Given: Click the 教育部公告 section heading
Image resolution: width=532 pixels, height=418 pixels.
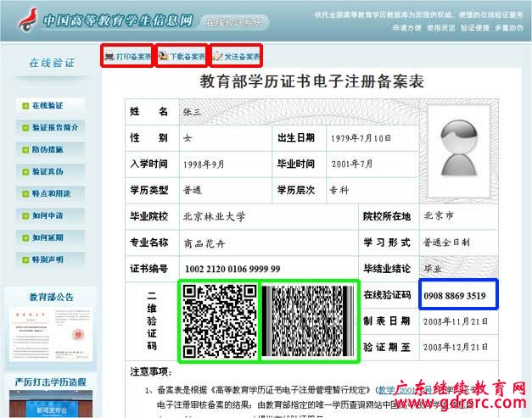Looking at the screenshot, I should [x=51, y=297].
